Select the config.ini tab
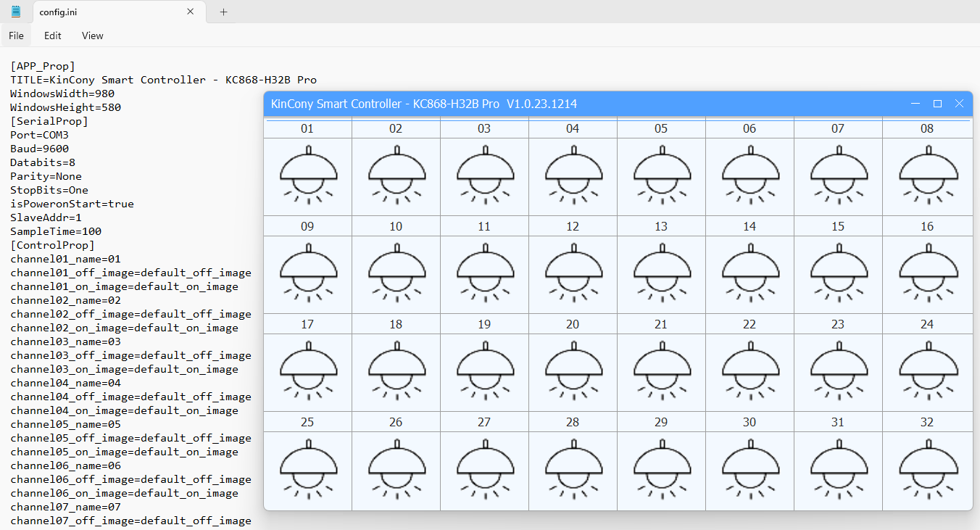The height and width of the screenshot is (530, 980). coord(101,12)
